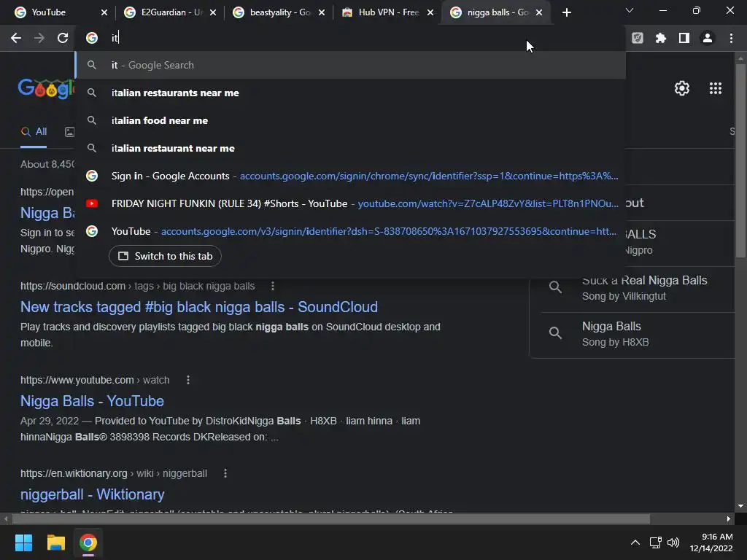This screenshot has width=747, height=560.
Task: Open YouTube result three-dot options
Action: (188, 380)
